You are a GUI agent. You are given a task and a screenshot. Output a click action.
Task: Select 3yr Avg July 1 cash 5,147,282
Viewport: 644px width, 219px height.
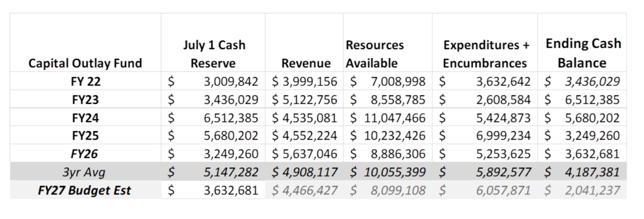tap(231, 172)
